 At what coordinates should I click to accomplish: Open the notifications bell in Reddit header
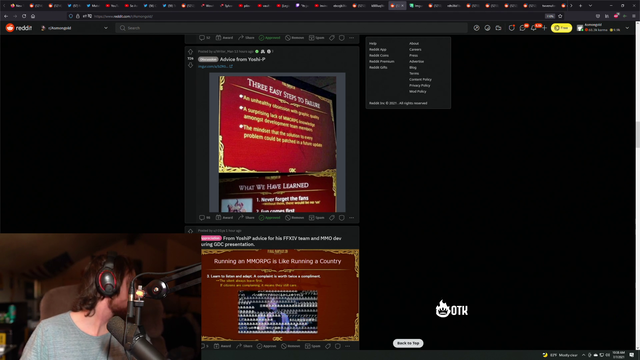tap(533, 28)
